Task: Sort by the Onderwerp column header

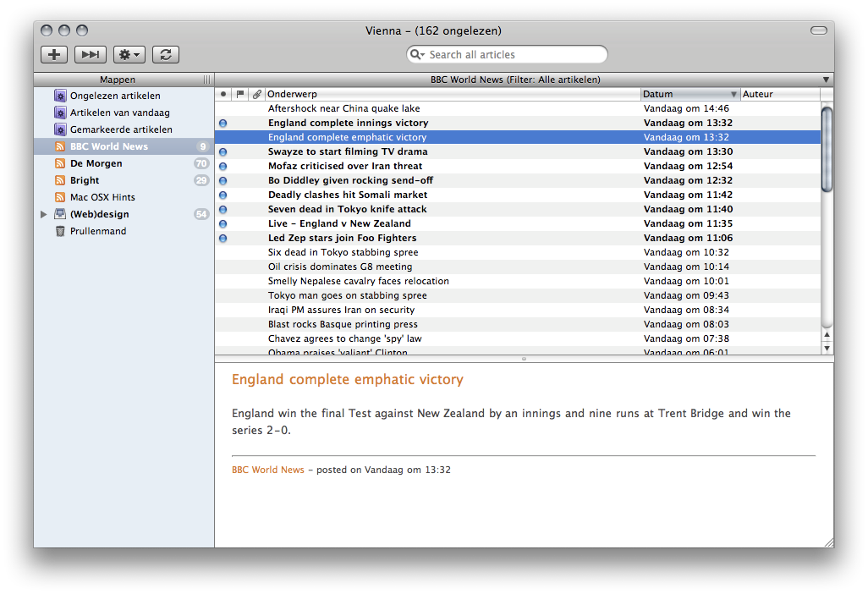Action: 453,94
